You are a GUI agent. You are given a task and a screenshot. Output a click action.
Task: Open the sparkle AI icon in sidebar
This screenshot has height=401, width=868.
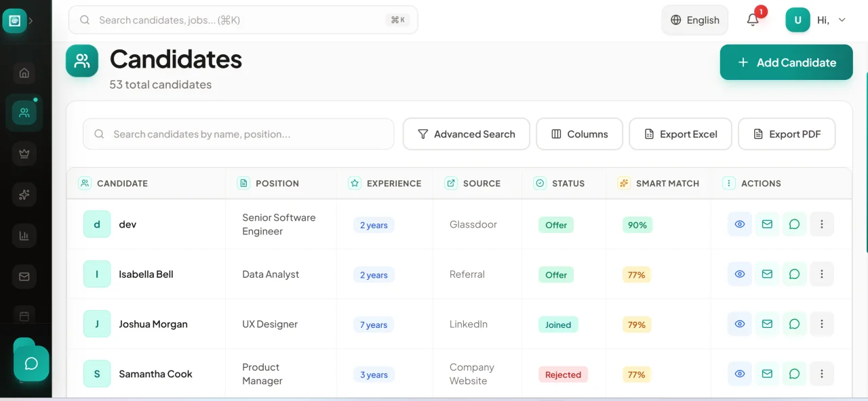pos(24,195)
